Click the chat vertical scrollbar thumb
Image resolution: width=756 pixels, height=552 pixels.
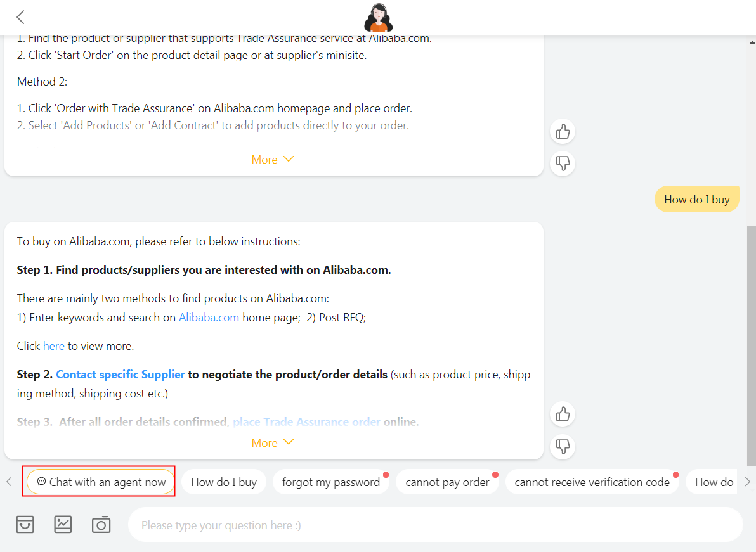[751, 346]
